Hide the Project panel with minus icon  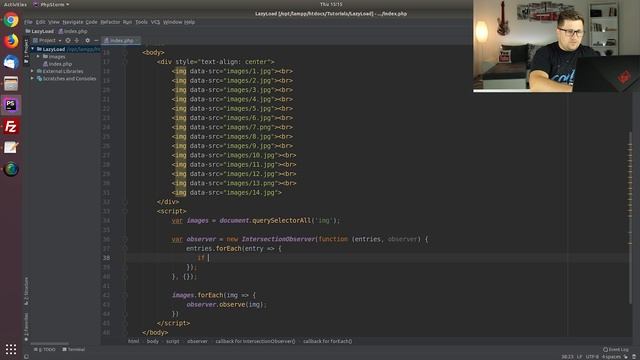(96, 40)
